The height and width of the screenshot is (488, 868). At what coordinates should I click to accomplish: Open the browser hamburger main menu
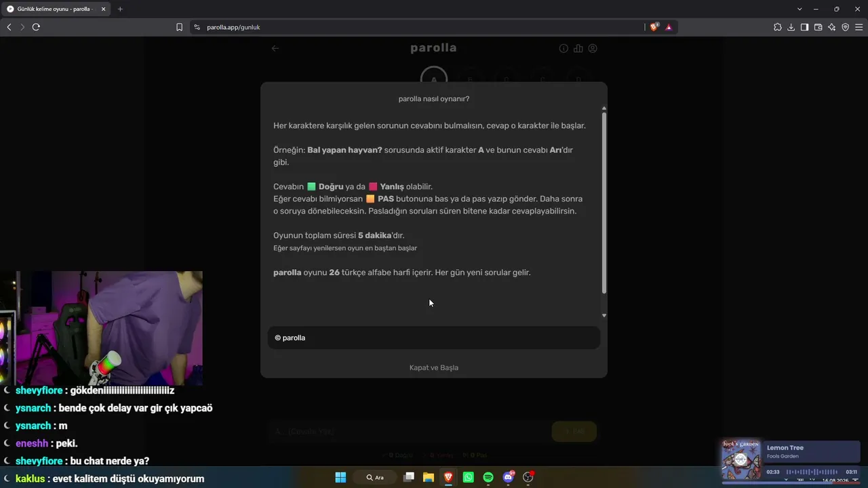(x=859, y=27)
